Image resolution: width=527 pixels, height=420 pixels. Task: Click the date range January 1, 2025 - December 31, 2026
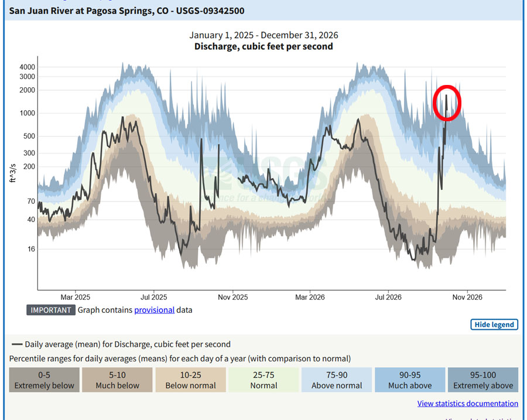coord(263,35)
